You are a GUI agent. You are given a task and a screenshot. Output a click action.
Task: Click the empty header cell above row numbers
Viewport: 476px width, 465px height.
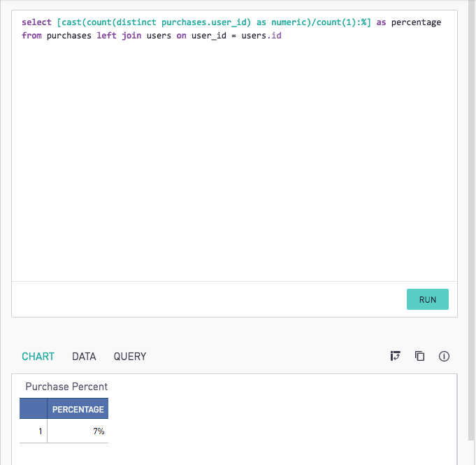point(34,409)
